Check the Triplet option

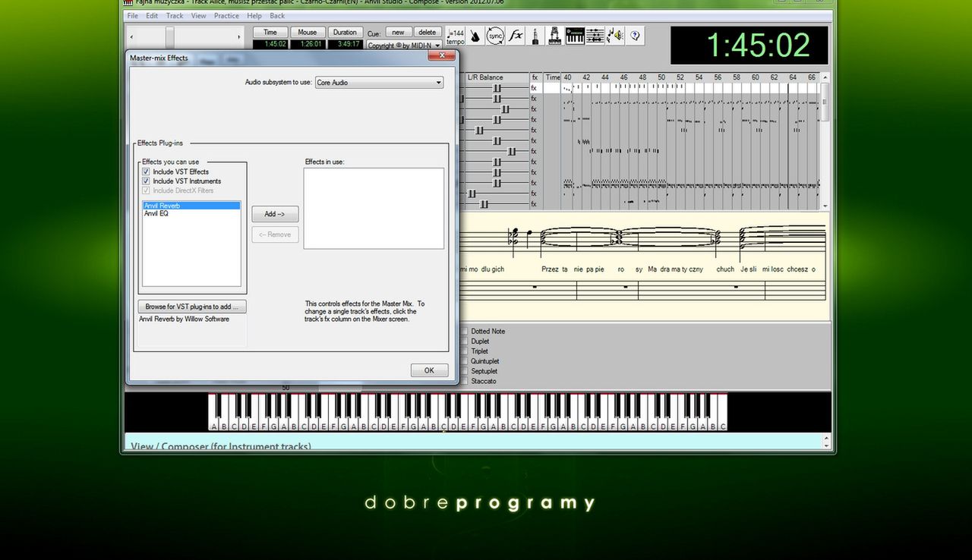(465, 351)
